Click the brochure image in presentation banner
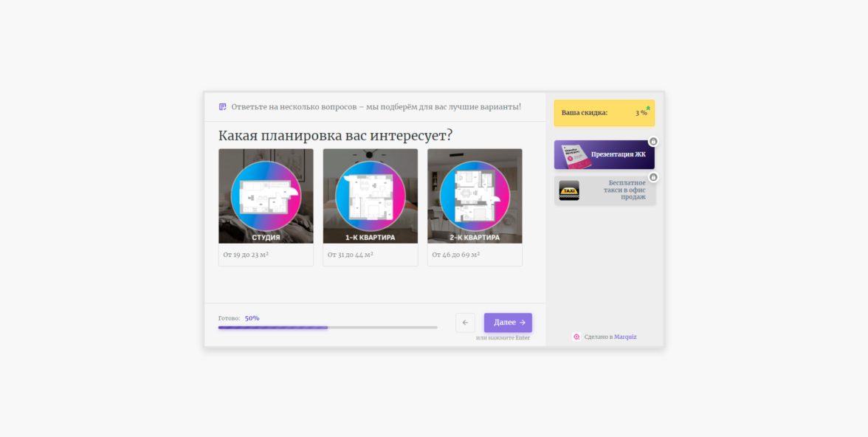This screenshot has width=868, height=437. point(576,156)
